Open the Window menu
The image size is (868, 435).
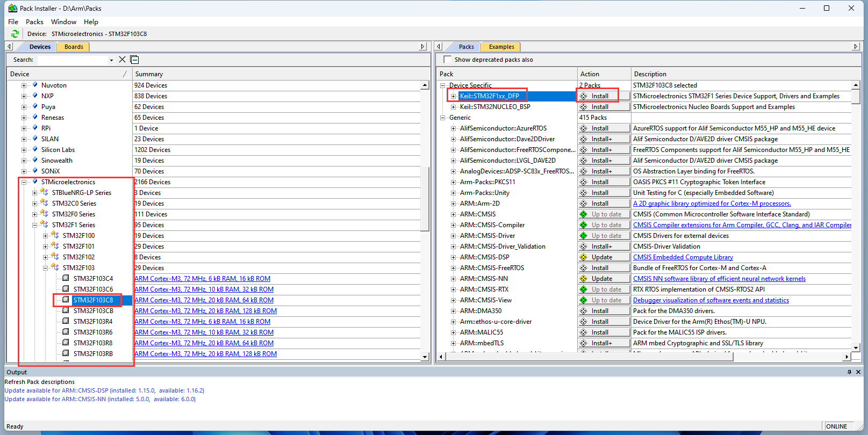click(63, 22)
